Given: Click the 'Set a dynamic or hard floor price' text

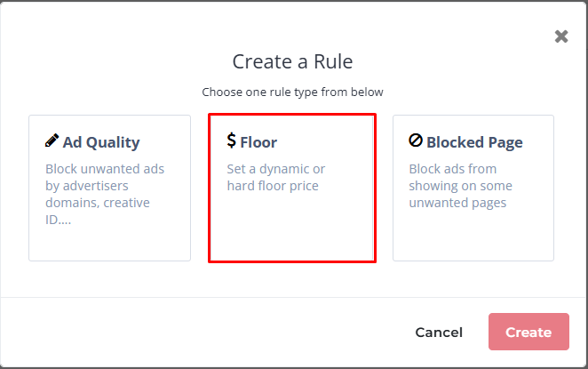Looking at the screenshot, I should 275,177.
